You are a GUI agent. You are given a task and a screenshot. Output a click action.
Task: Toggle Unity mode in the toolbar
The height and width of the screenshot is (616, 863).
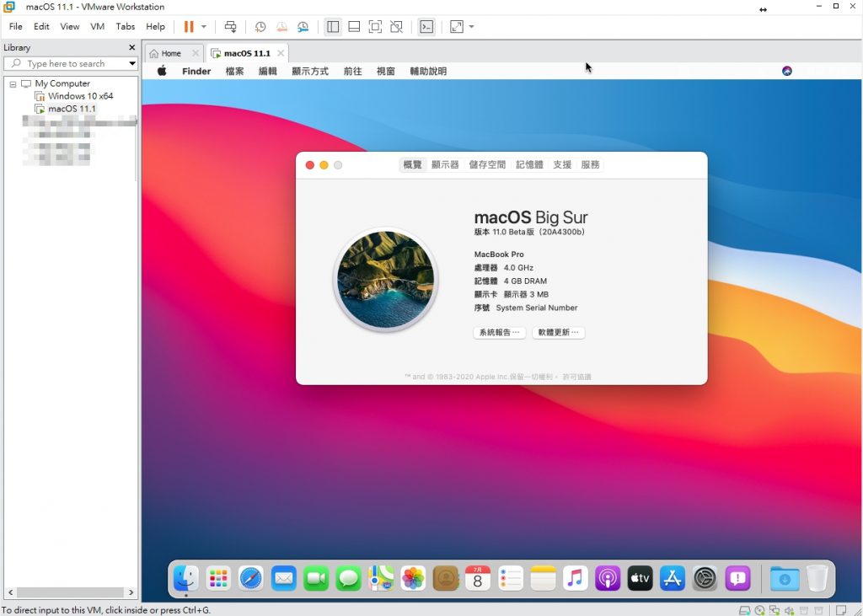point(396,27)
